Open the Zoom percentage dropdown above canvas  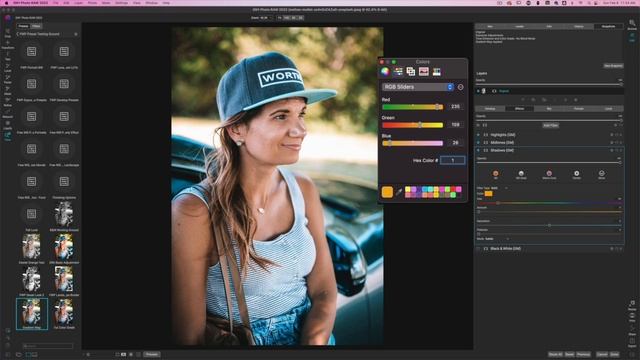pyautogui.click(x=267, y=18)
